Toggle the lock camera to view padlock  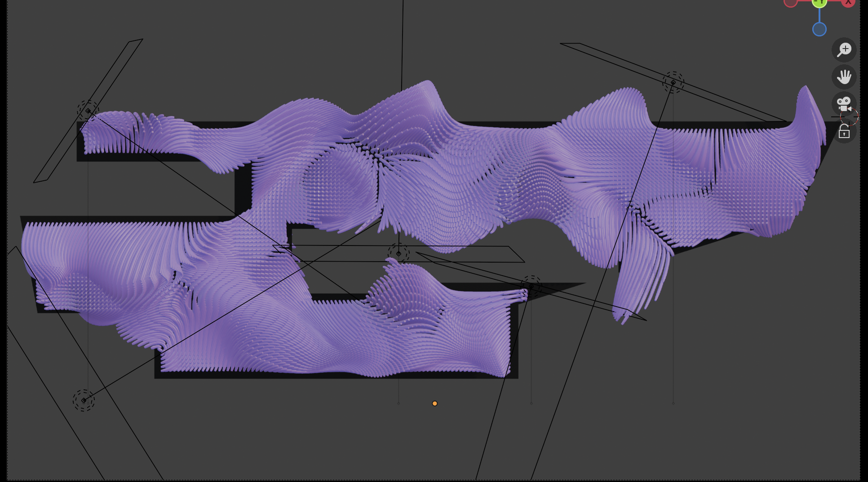[844, 131]
